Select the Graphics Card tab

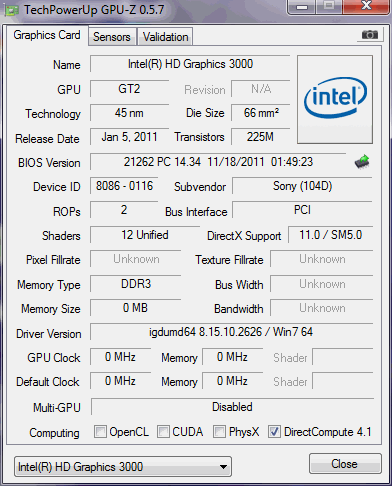tap(47, 35)
